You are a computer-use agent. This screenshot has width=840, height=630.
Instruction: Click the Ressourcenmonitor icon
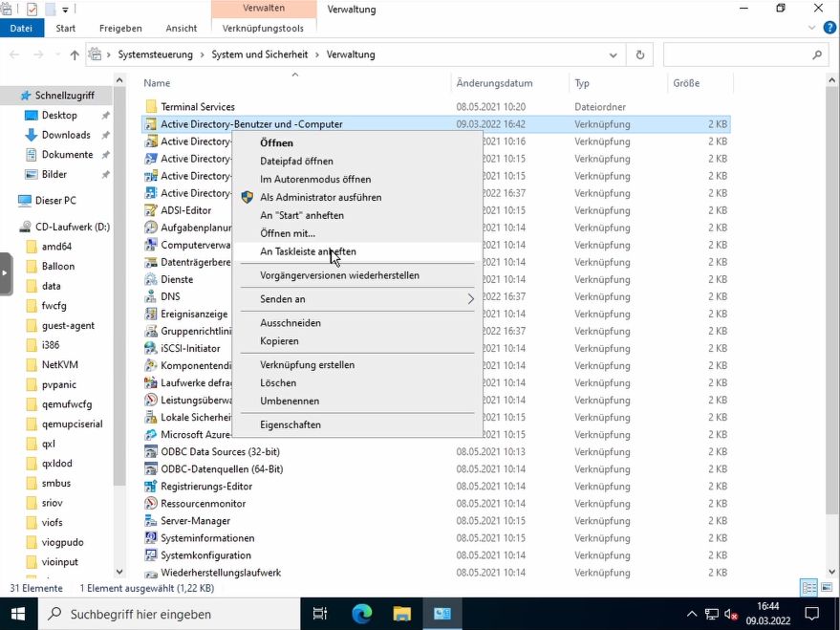(x=151, y=504)
